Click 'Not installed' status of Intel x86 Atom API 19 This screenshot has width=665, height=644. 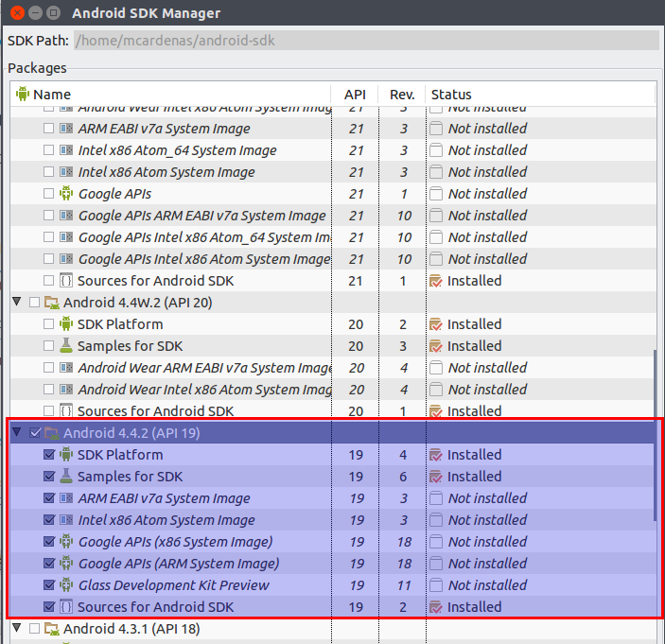click(488, 519)
